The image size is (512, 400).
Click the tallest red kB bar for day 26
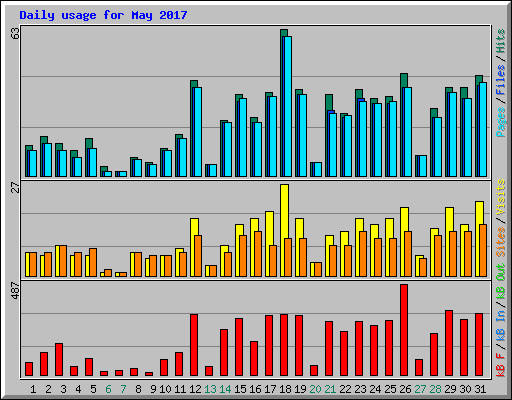404,330
